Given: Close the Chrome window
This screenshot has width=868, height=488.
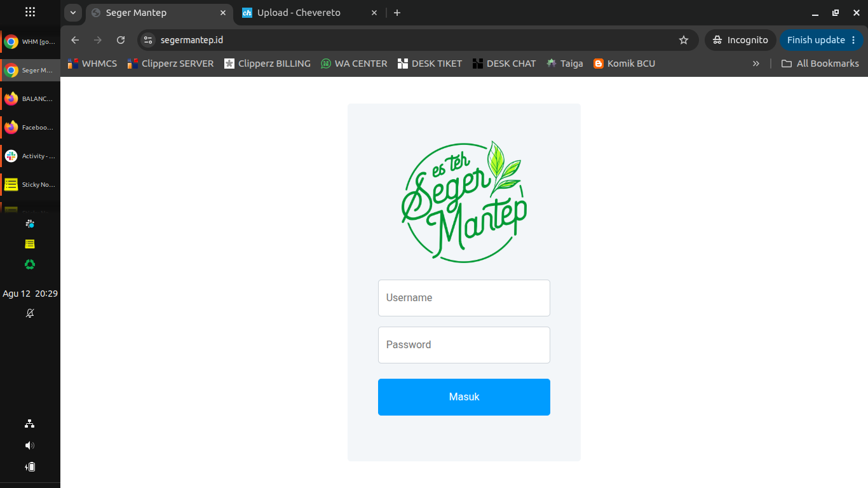Looking at the screenshot, I should coord(856,13).
